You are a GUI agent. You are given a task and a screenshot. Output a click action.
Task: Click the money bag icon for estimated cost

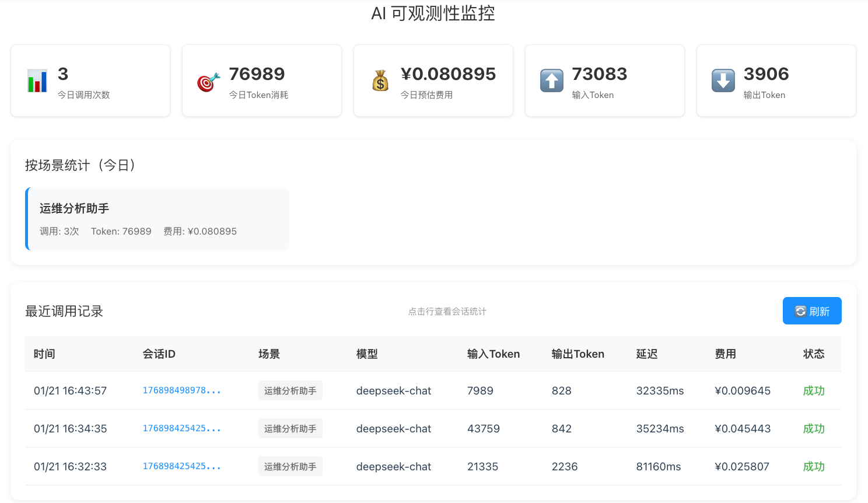[x=380, y=81]
